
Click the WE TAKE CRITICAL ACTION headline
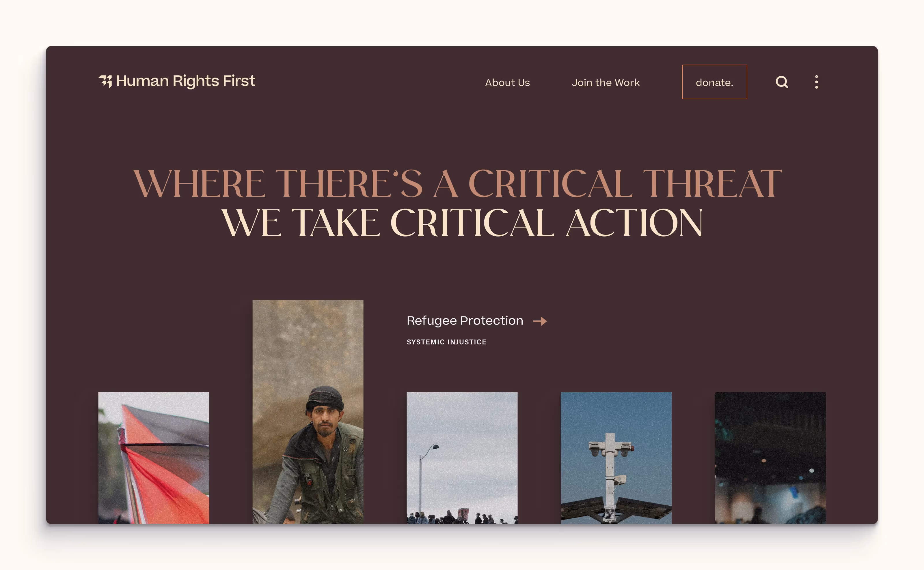pos(462,223)
